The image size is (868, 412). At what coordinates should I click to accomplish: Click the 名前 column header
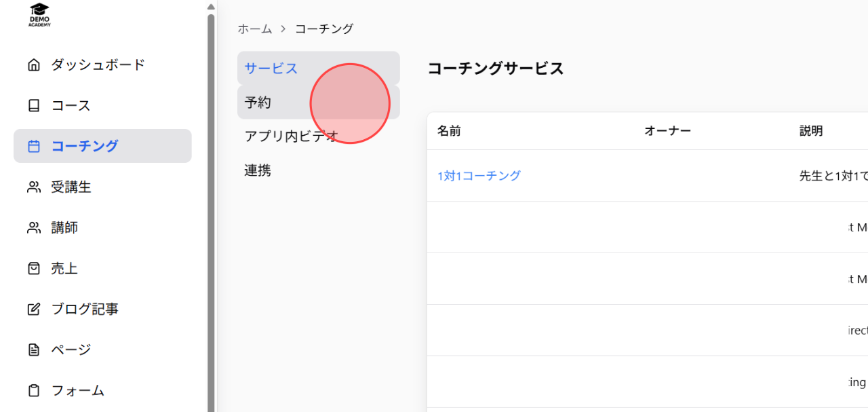(x=449, y=131)
